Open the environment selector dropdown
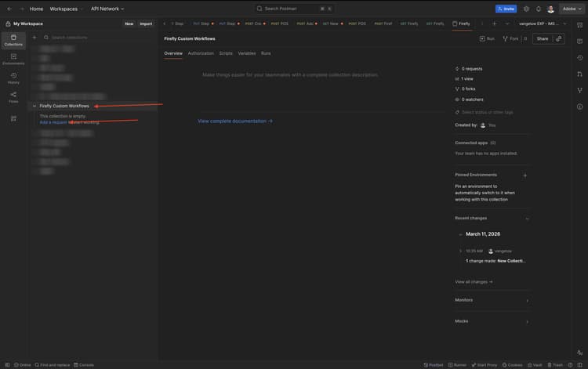This screenshot has height=369, width=588. pyautogui.click(x=543, y=24)
